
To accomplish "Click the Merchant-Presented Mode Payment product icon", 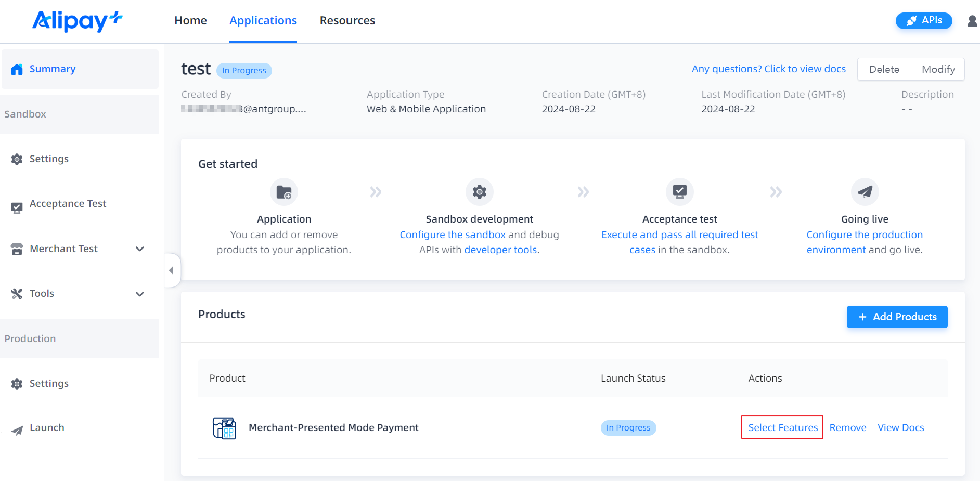I will tap(224, 428).
